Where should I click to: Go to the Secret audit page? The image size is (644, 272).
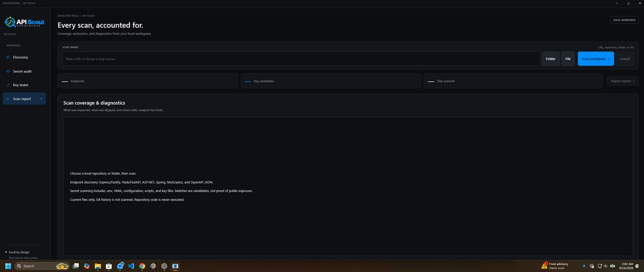tap(24, 71)
